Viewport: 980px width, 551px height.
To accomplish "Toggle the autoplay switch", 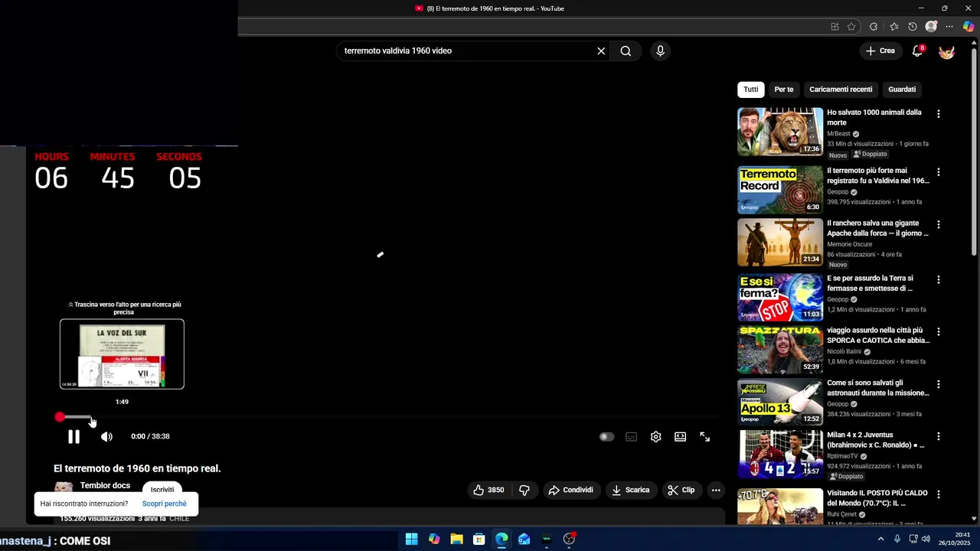I will (x=606, y=437).
